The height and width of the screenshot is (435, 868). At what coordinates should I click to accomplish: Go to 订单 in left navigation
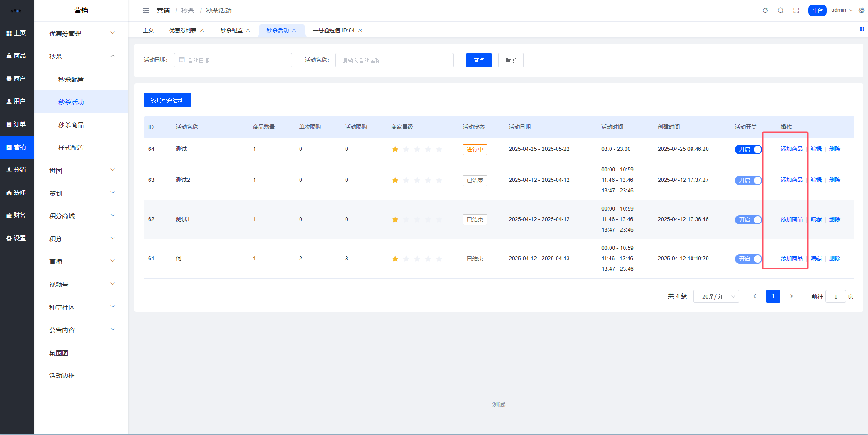click(17, 124)
